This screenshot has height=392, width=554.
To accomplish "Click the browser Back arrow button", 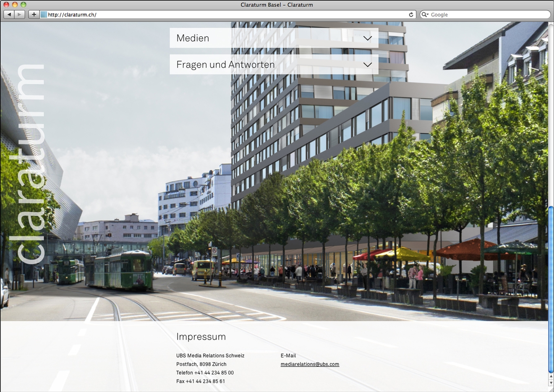I will [9, 15].
